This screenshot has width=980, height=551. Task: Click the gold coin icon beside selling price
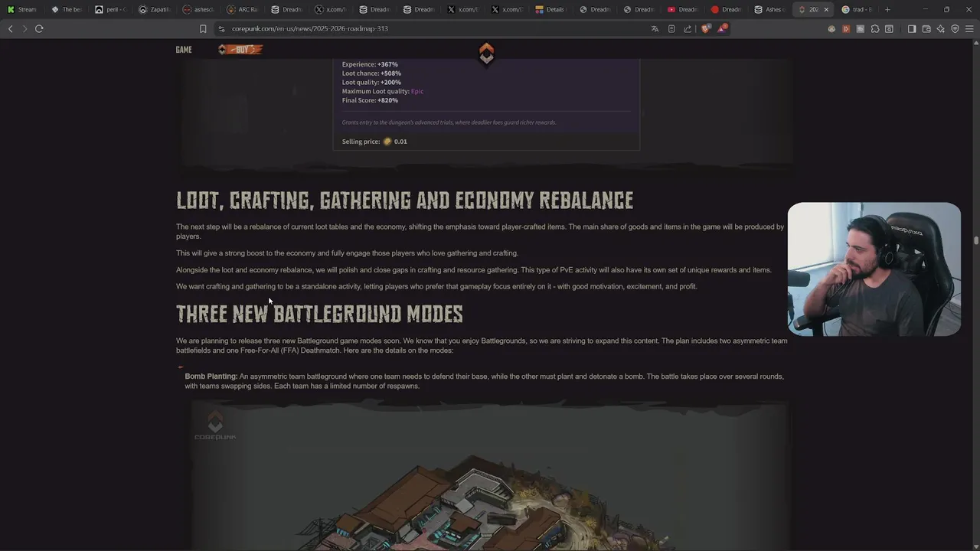(x=387, y=142)
